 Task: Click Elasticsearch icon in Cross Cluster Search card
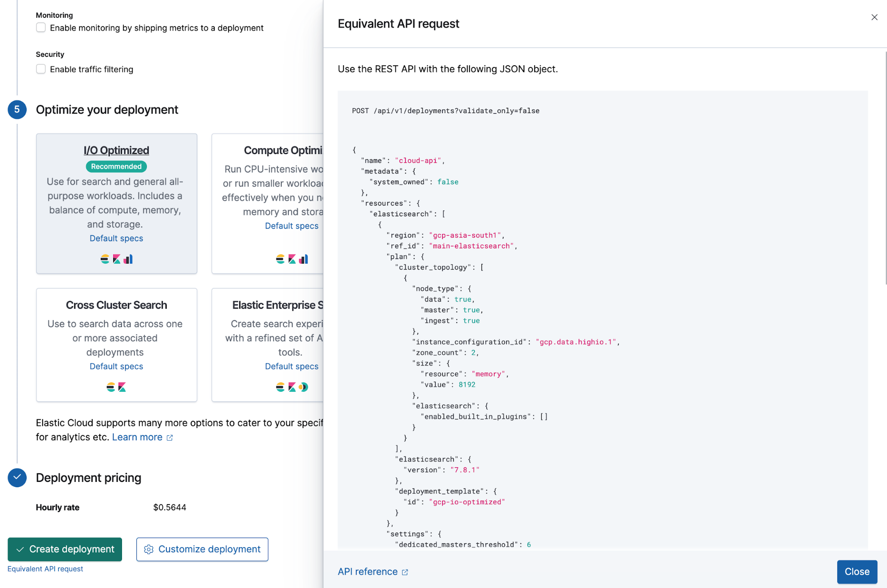110,387
